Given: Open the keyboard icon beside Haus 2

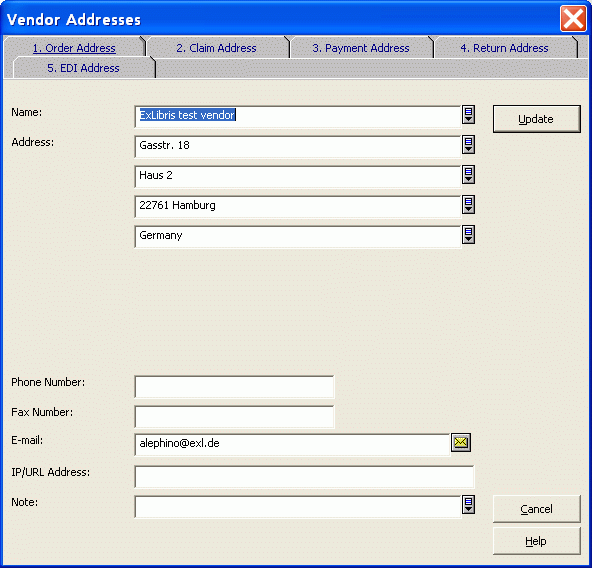Looking at the screenshot, I should coord(468,175).
